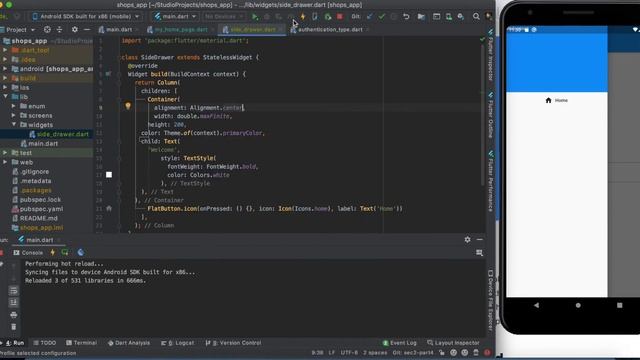
Task: Open Run panel settings gear icon
Action: [467, 240]
